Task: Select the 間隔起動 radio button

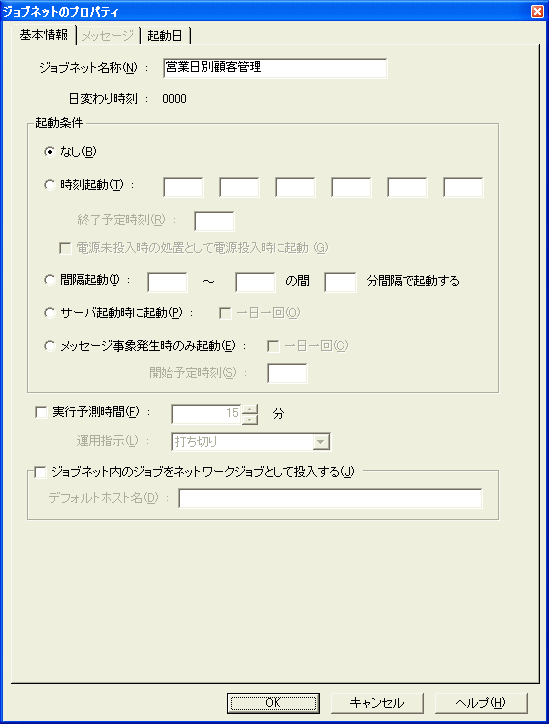Action: (50, 280)
